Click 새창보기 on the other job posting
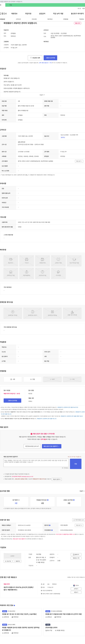The image size is (85, 644). click(x=76, y=592)
